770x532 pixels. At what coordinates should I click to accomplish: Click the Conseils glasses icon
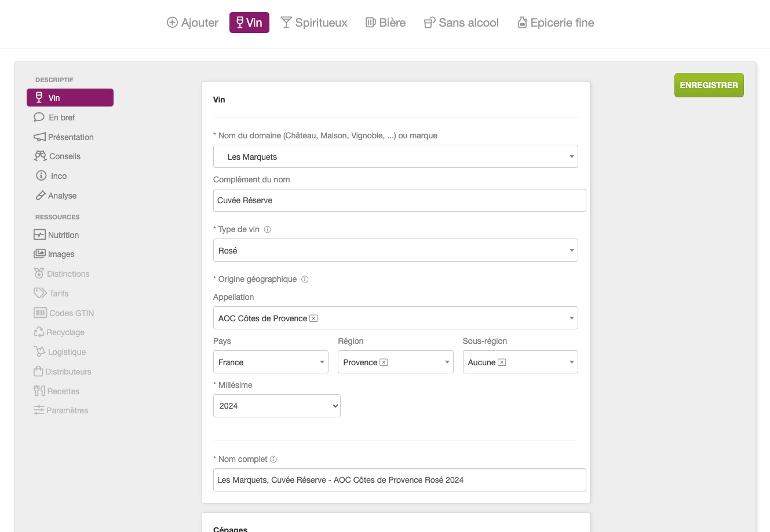pos(40,156)
